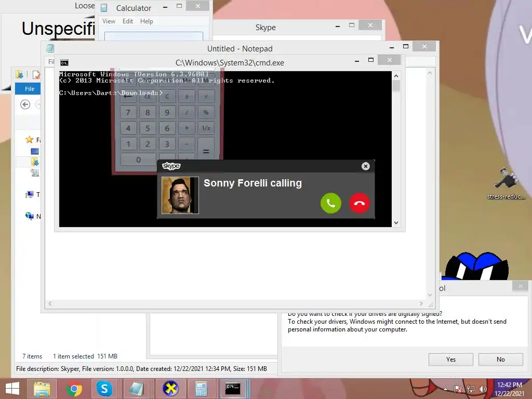Viewport: 532px width, 399px height.
Task: Open stress-reduc... desktop icon
Action: (x=506, y=183)
